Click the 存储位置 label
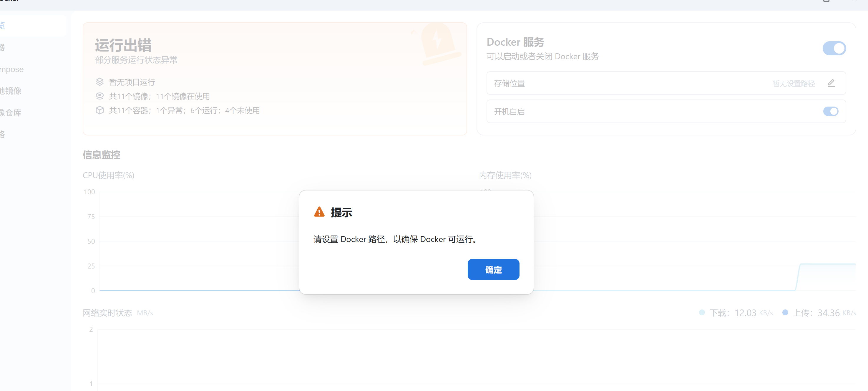 (x=509, y=84)
